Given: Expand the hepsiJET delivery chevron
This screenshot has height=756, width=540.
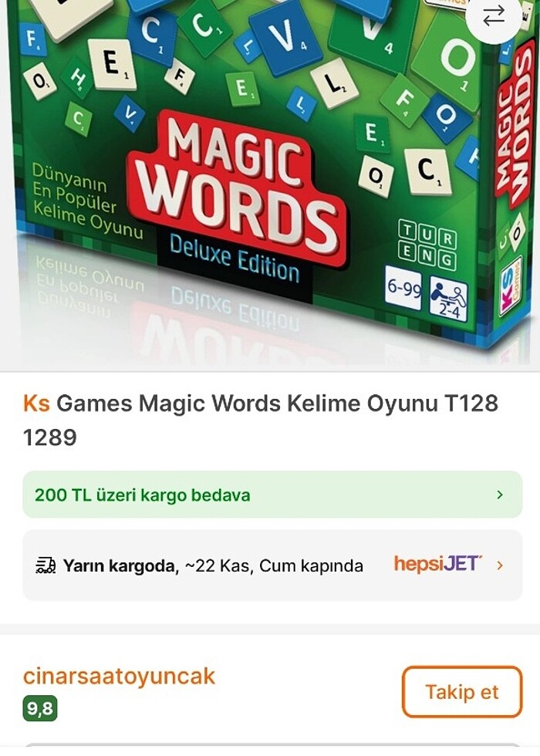Looking at the screenshot, I should coord(500,565).
